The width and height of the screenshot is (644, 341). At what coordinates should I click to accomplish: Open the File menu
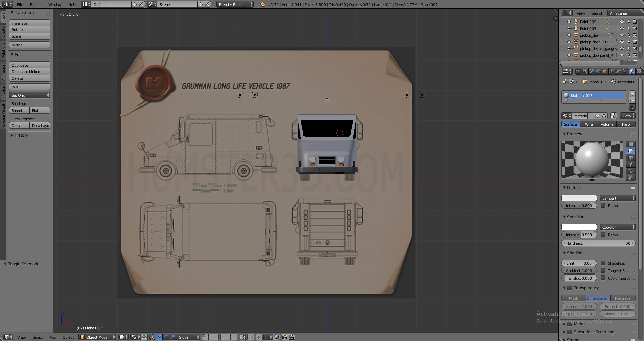pyautogui.click(x=20, y=5)
